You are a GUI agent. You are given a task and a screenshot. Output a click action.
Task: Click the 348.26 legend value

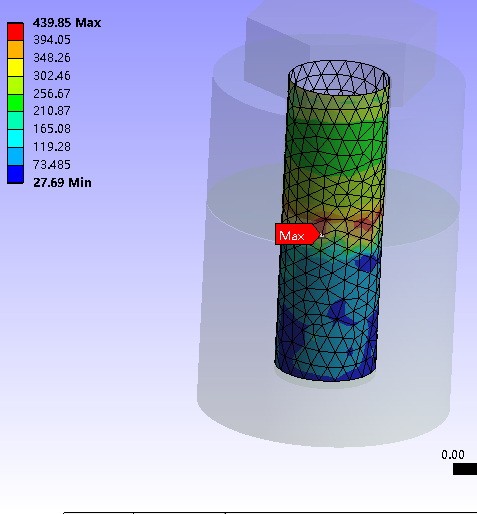pos(52,58)
